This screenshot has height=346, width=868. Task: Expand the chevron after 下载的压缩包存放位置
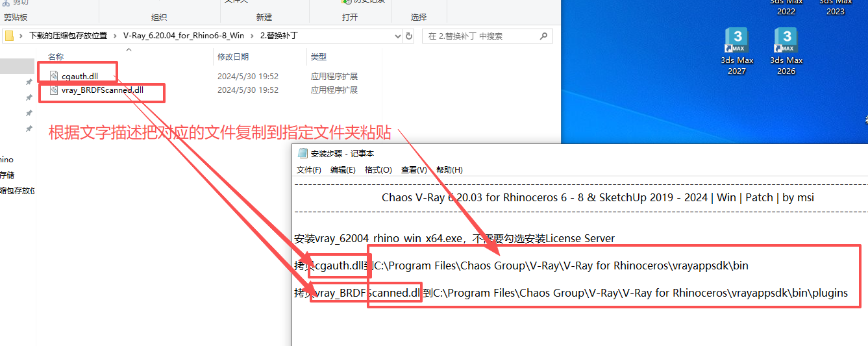pos(116,36)
